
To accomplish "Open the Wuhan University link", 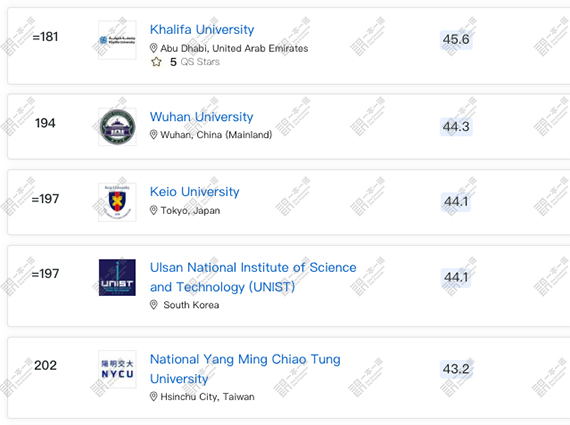I will (201, 117).
